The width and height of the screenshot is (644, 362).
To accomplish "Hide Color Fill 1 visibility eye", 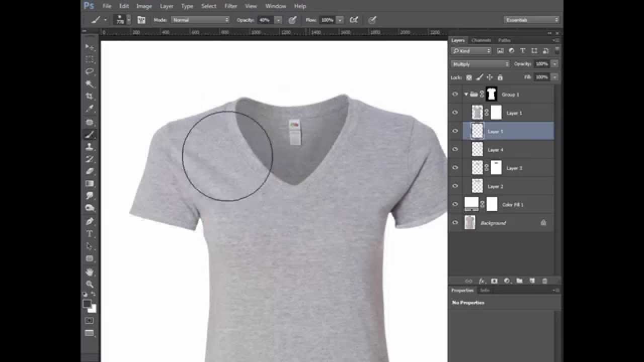I will (455, 205).
